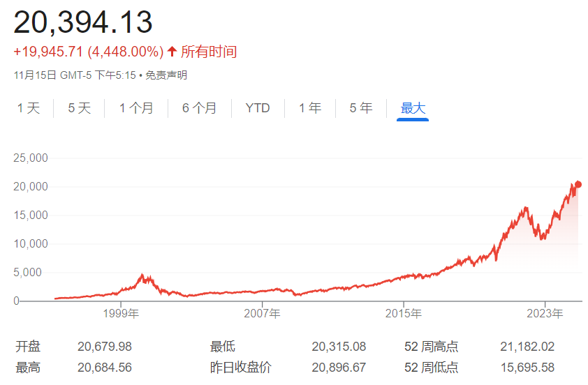Click the 15,000 y-axis label
Screen dimensions: 588x385
tap(31, 215)
